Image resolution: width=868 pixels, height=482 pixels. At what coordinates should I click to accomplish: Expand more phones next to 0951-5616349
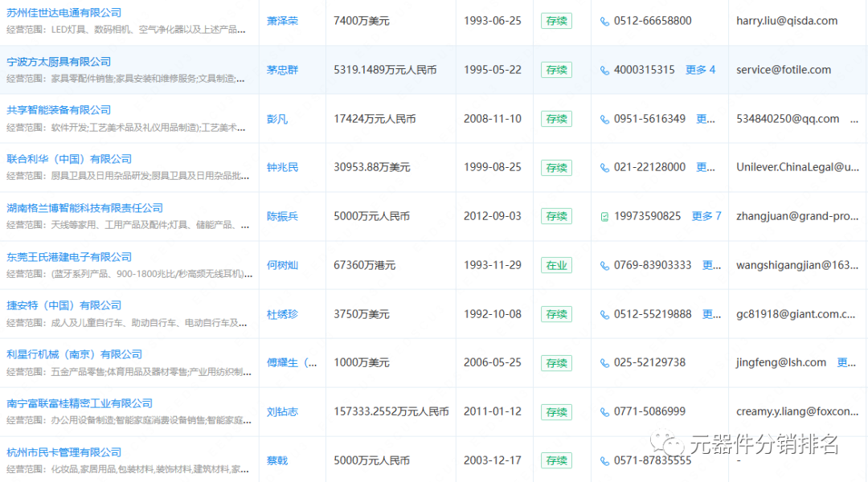coord(706,119)
